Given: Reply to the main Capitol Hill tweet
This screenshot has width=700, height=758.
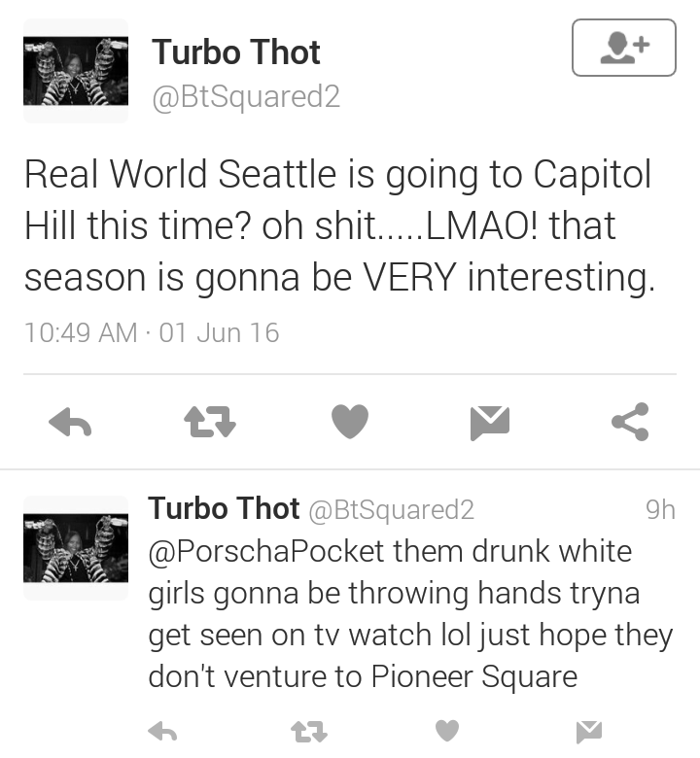Looking at the screenshot, I should click(70, 422).
